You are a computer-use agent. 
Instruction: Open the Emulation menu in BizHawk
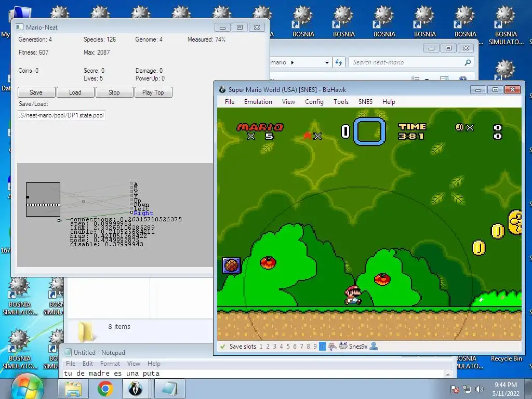(258, 102)
